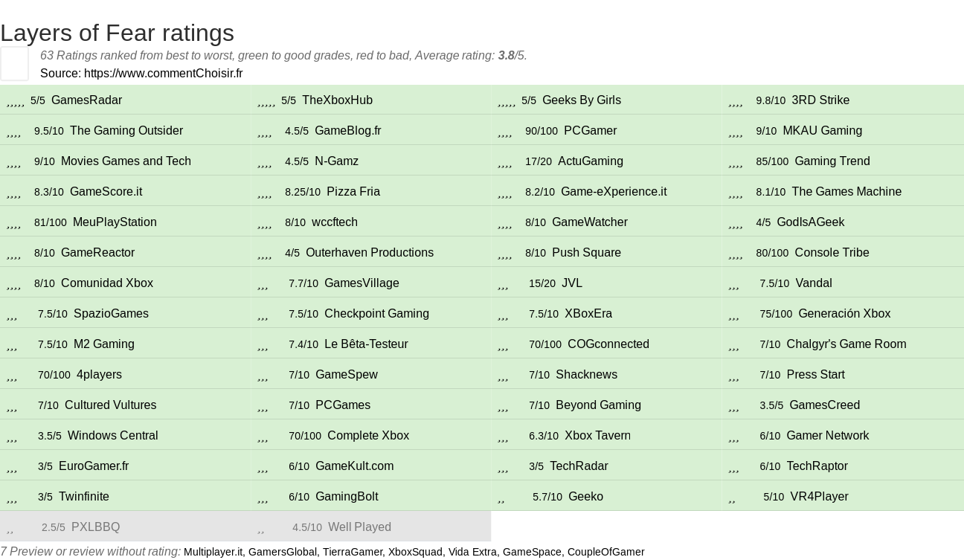Click the CoupleOfGamer link
The height and width of the screenshot is (560, 964).
click(605, 552)
